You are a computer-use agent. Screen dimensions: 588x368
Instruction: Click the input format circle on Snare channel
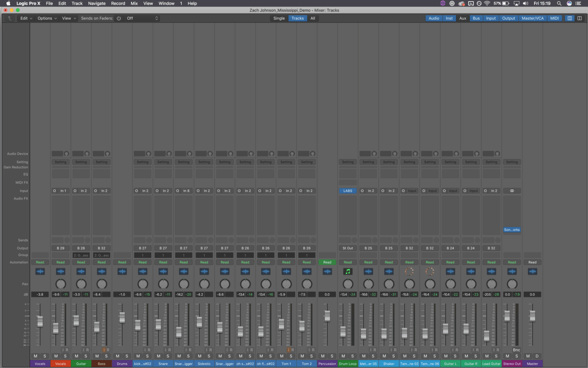(x=157, y=191)
